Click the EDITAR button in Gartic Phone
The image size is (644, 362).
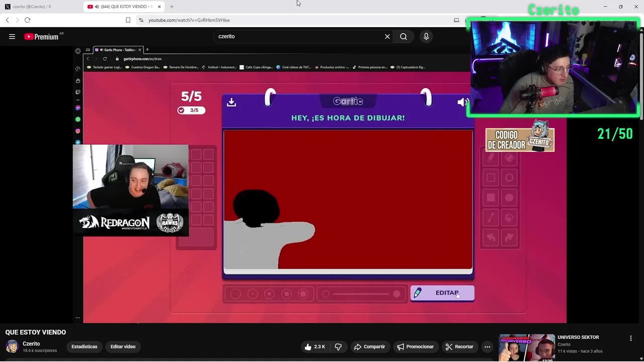pos(442,293)
